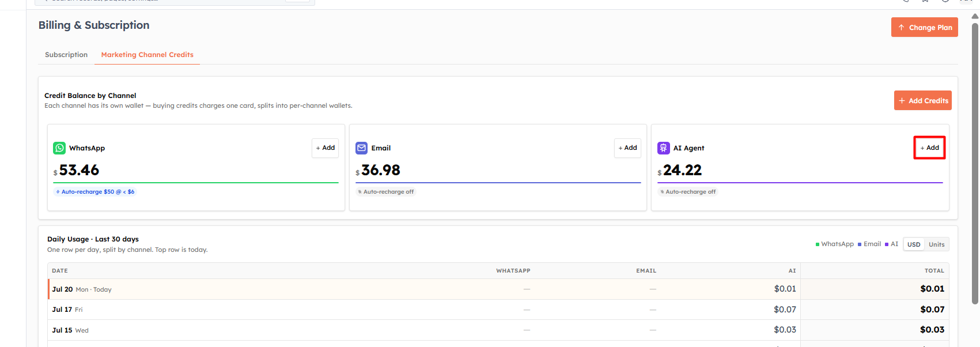Click the $0.01 AI value for Jul 20

pyautogui.click(x=785, y=289)
